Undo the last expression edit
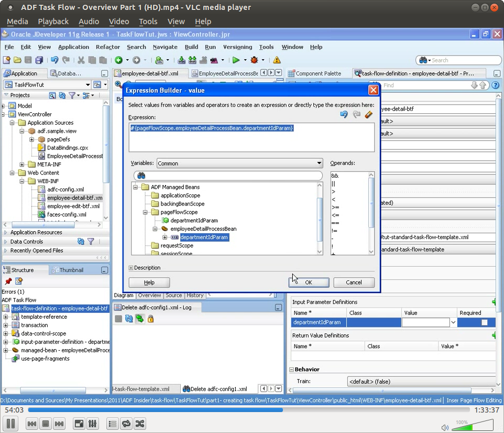 tap(344, 115)
